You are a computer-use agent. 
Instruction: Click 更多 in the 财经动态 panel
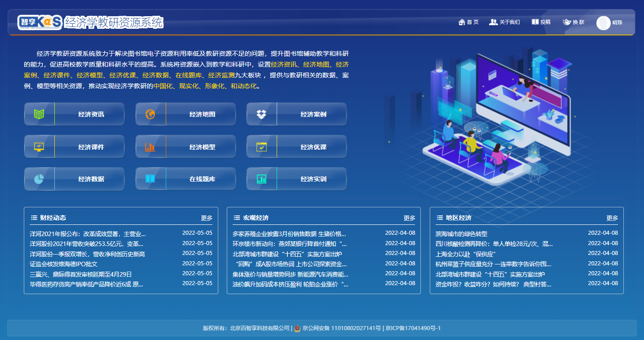coord(207,218)
